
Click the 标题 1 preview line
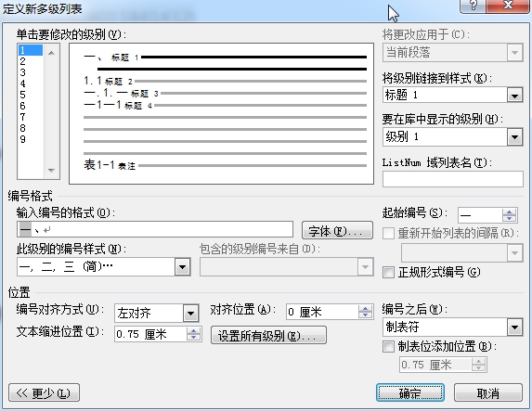[x=226, y=58]
